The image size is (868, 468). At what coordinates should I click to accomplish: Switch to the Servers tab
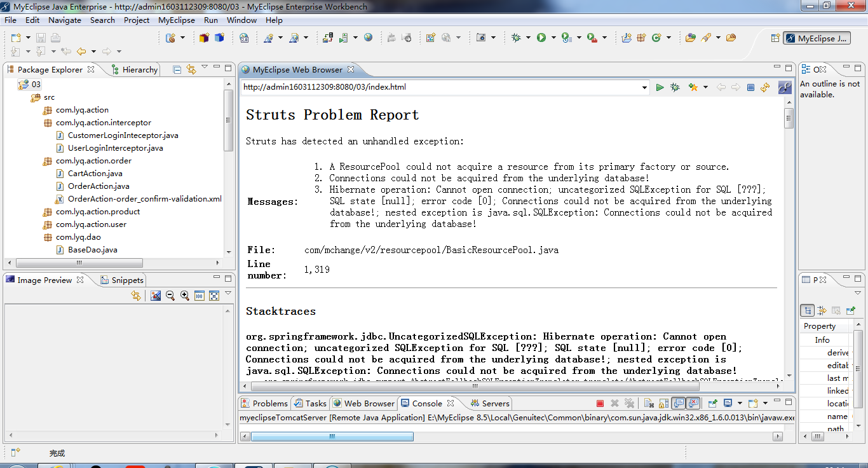pyautogui.click(x=489, y=403)
